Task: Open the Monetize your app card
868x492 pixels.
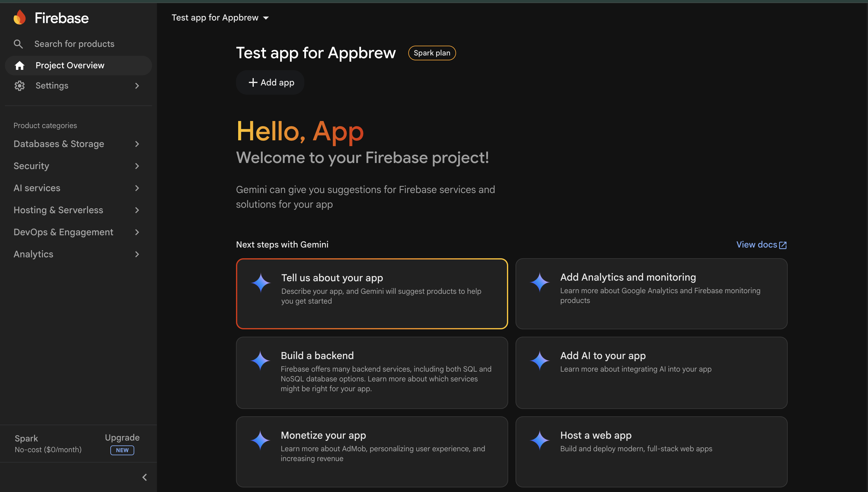Action: point(372,452)
